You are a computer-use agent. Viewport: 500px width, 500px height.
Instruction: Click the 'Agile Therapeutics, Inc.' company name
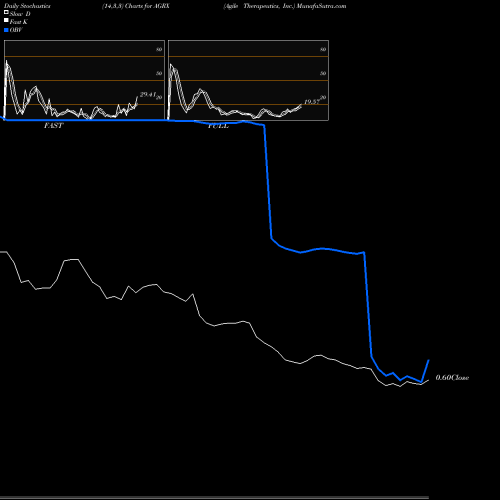point(259,6)
